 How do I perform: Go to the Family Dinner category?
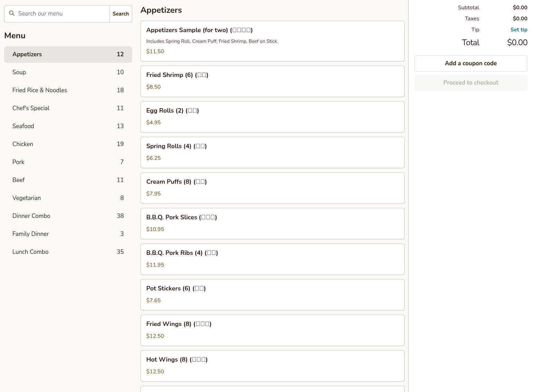68,234
